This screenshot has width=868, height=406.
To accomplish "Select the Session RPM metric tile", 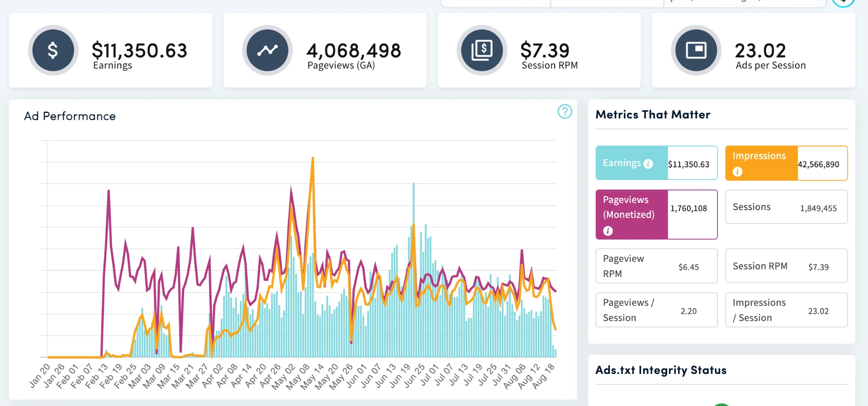I will coord(786,266).
